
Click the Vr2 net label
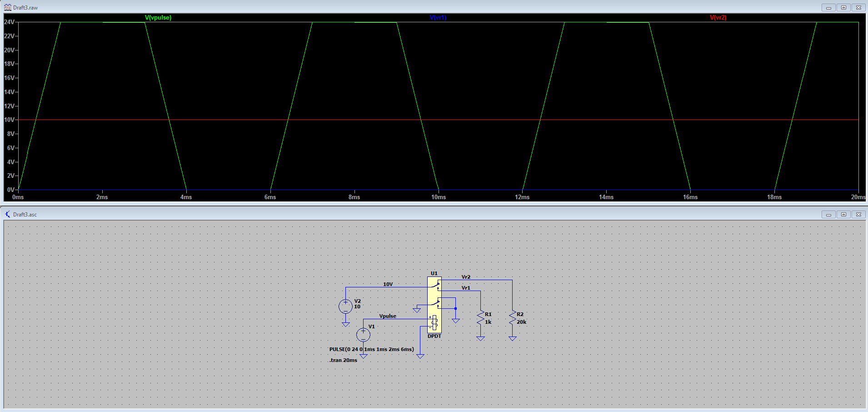pyautogui.click(x=466, y=277)
